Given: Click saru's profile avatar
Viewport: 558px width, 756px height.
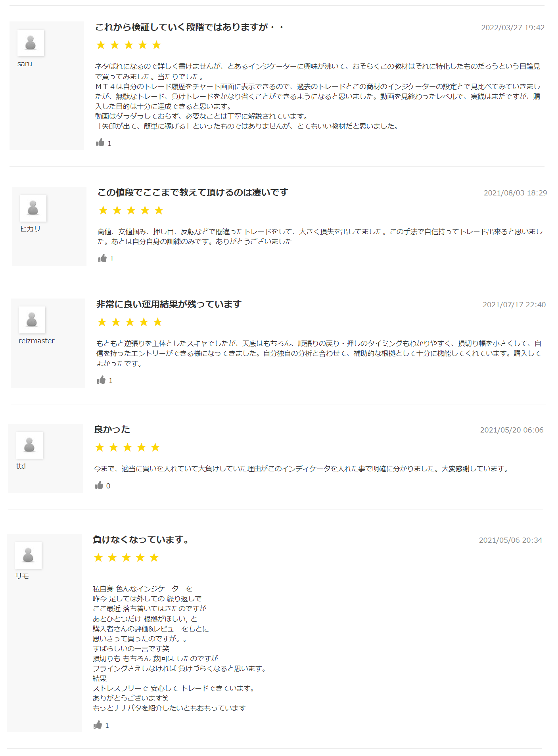Looking at the screenshot, I should 31,43.
